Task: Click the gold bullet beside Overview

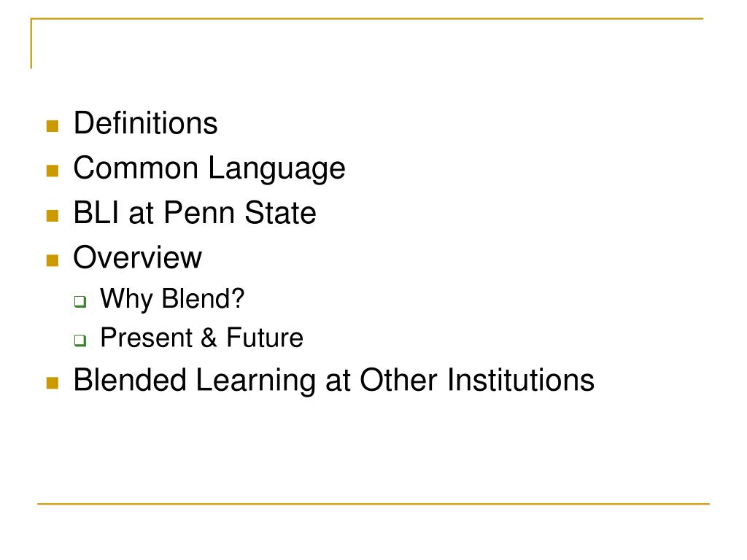Action: click(x=53, y=260)
